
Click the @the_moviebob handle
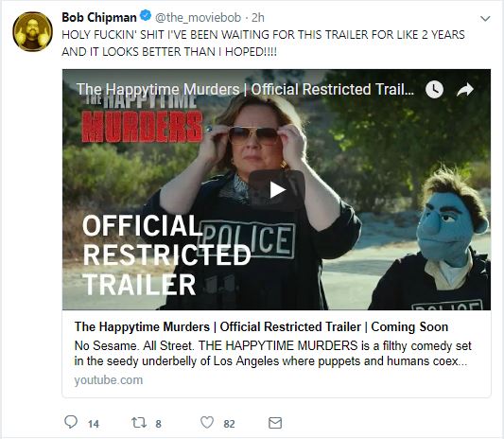pos(198,18)
